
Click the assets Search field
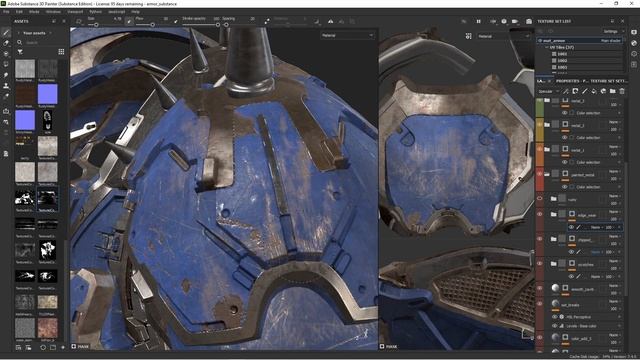coord(41,42)
